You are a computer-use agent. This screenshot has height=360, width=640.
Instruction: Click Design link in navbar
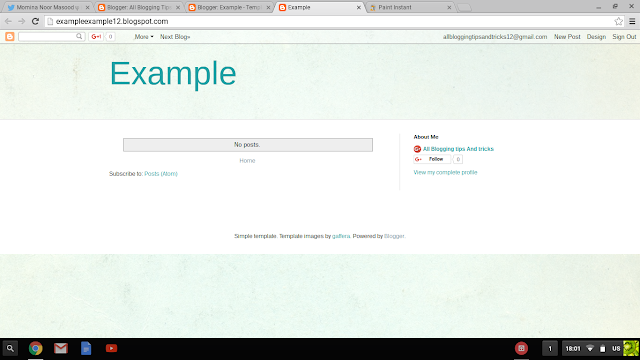pyautogui.click(x=596, y=37)
